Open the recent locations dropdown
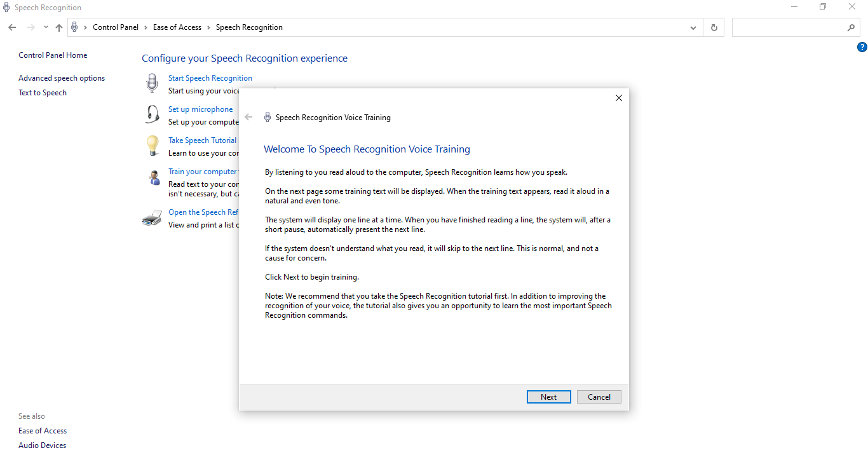 point(46,27)
